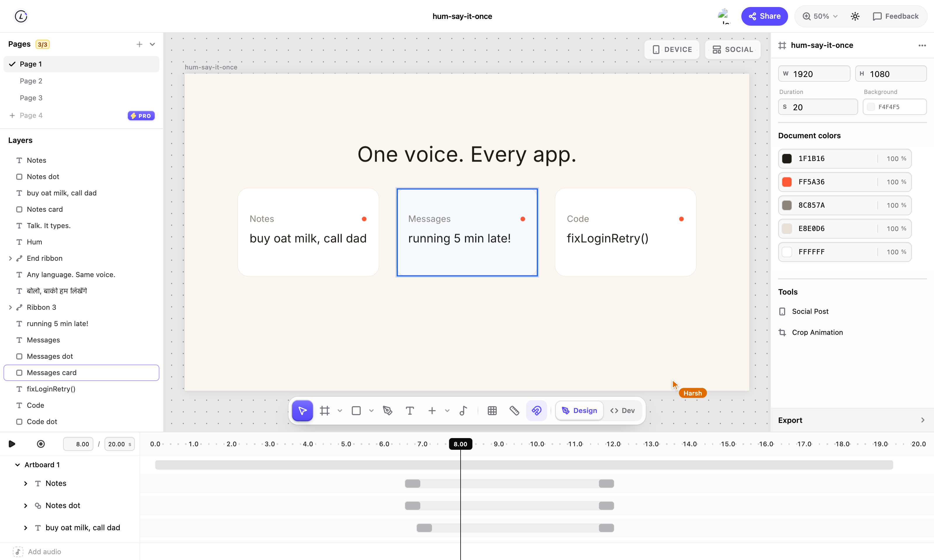Select the frame/artboard tool

(325, 411)
